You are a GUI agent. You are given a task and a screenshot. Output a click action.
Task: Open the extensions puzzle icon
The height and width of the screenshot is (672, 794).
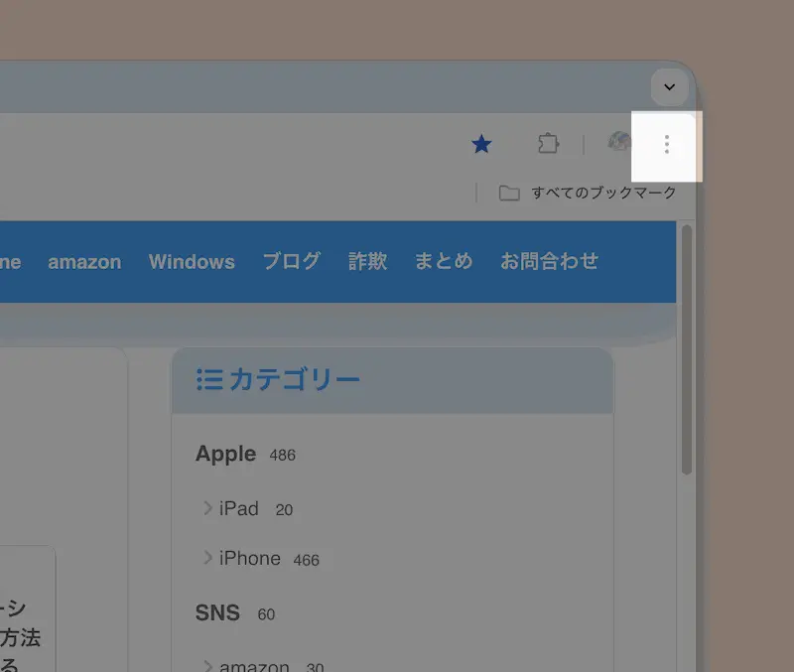pyautogui.click(x=549, y=144)
